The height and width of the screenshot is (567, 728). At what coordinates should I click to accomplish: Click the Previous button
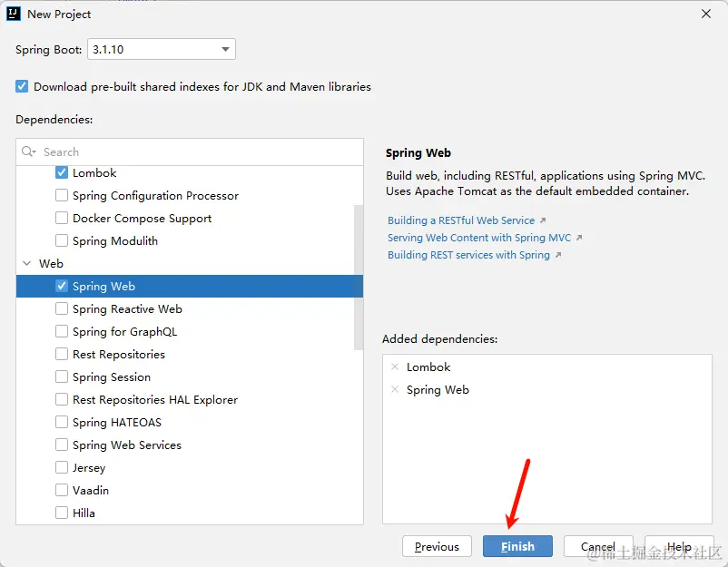[437, 546]
